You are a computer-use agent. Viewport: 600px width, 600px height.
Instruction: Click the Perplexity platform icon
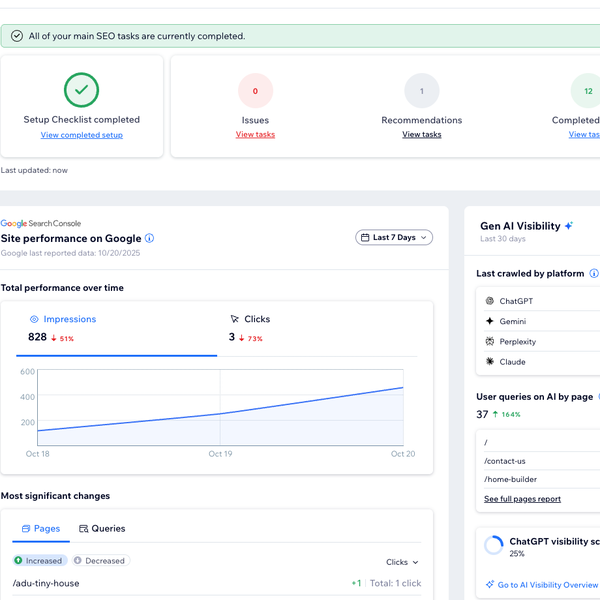tap(489, 341)
